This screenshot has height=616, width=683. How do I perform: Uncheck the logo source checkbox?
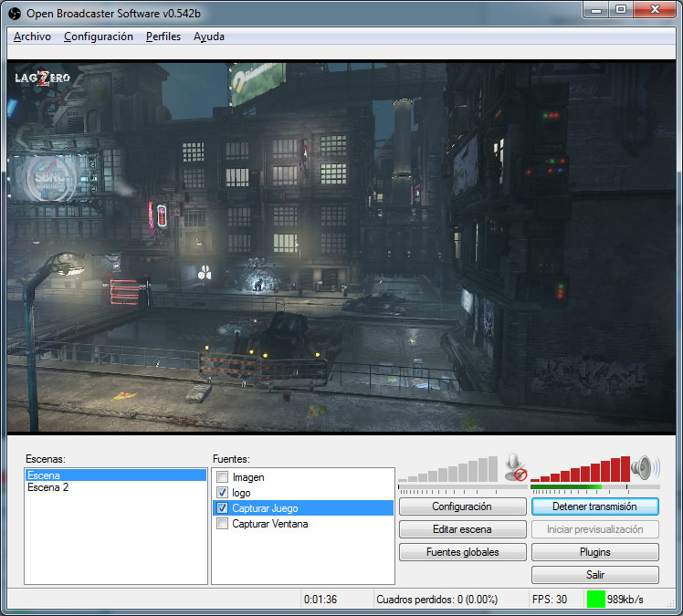pyautogui.click(x=222, y=493)
